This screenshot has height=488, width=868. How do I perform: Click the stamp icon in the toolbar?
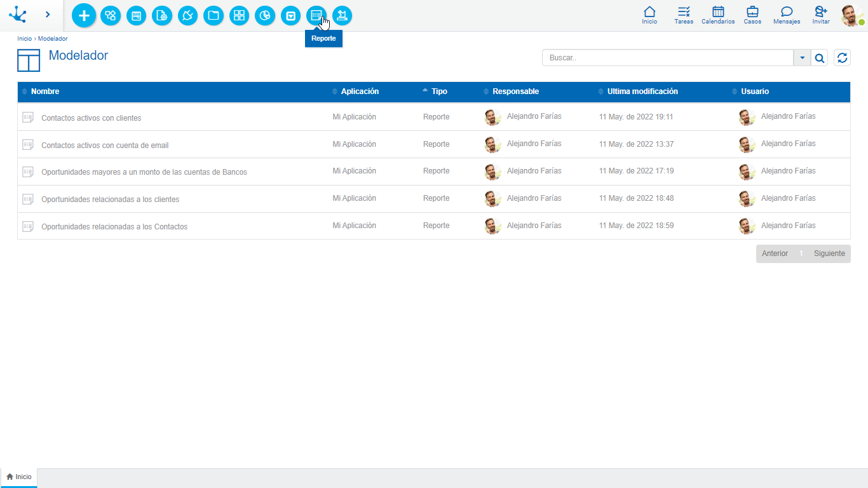point(342,16)
